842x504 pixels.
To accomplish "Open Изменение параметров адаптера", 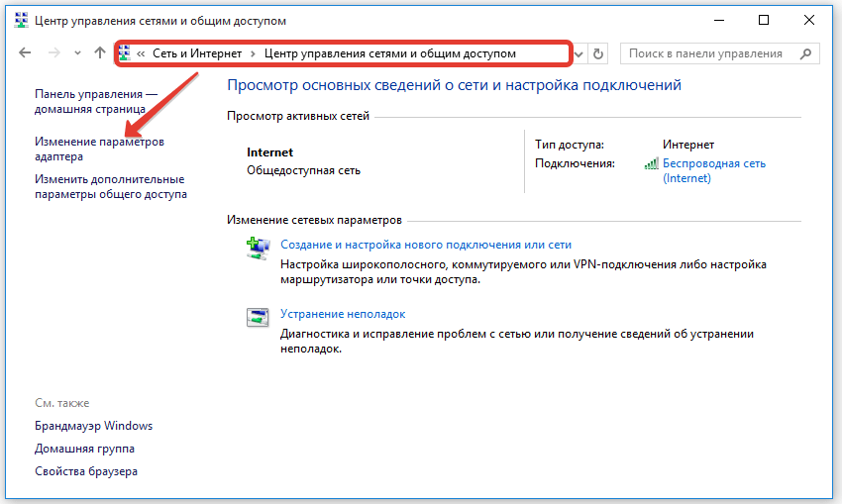I will click(x=99, y=149).
